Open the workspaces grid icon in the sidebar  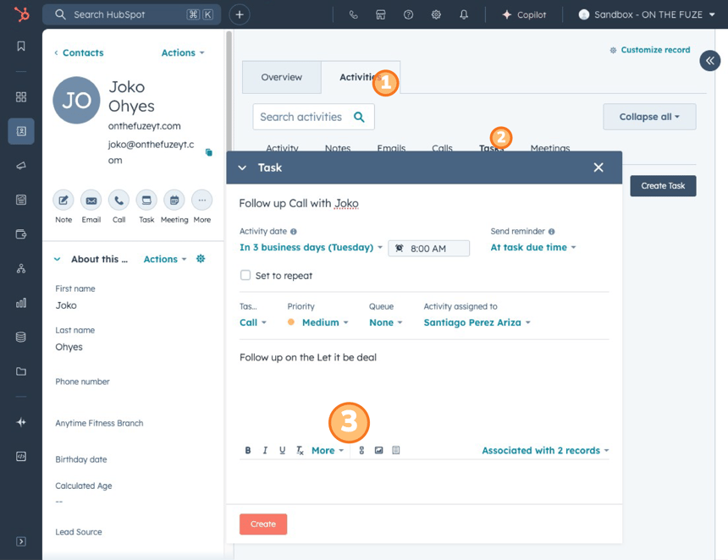point(21,96)
